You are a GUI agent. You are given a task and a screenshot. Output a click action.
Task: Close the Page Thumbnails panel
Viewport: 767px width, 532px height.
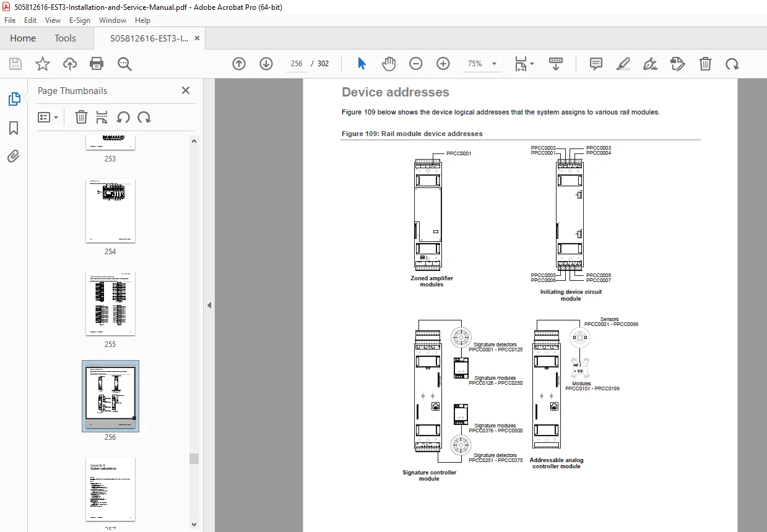coord(186,90)
